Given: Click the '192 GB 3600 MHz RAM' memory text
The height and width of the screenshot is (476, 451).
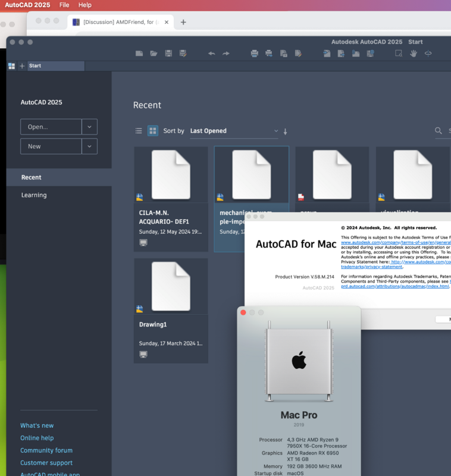Looking at the screenshot, I should (314, 466).
